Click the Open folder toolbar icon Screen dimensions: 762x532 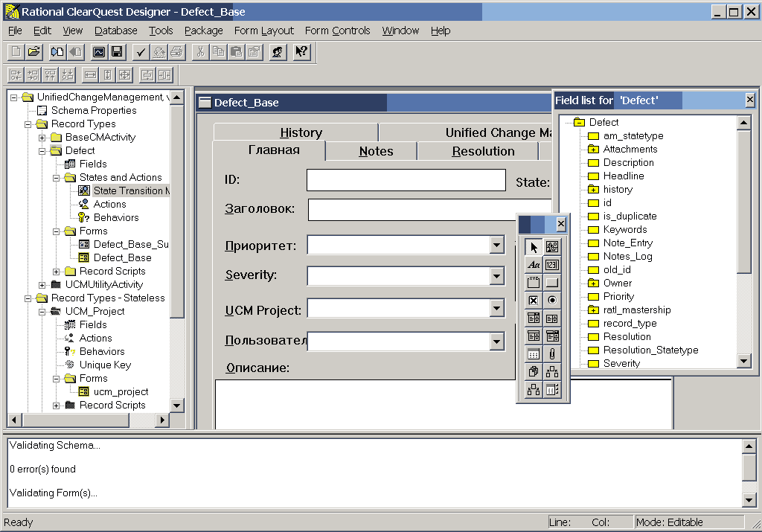point(34,51)
